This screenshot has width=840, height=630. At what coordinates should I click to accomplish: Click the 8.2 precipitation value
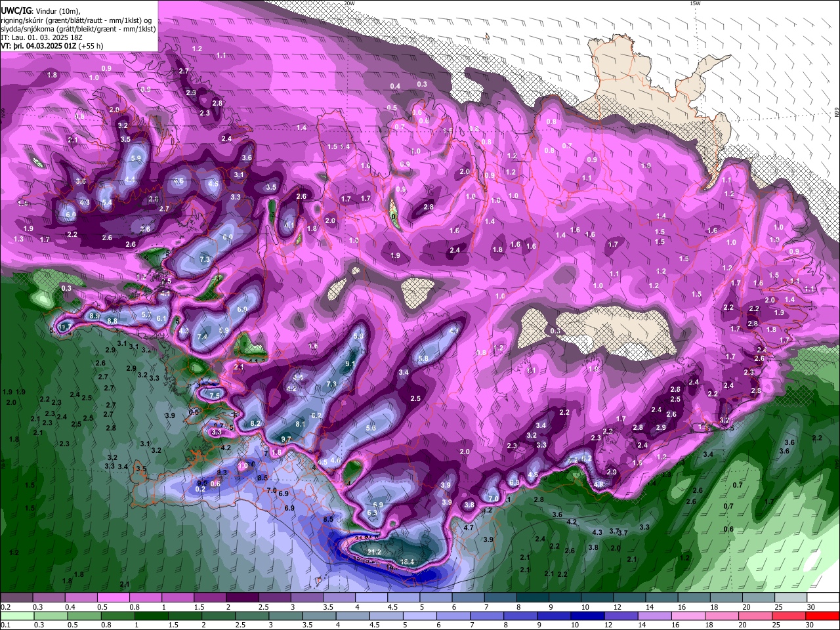pos(256,423)
